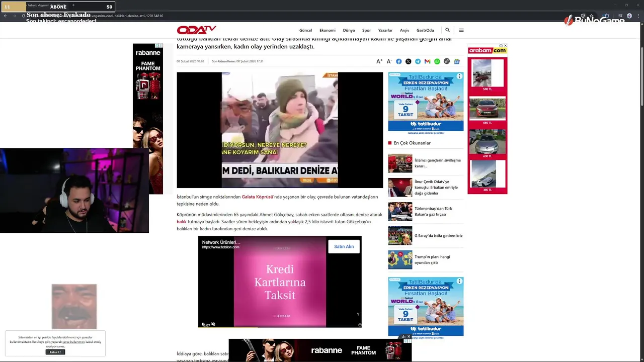Share article on WhatsApp

(x=437, y=61)
